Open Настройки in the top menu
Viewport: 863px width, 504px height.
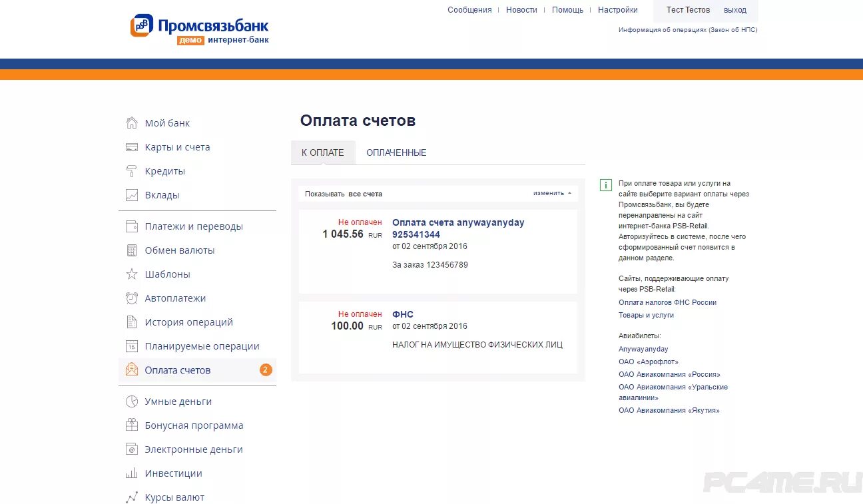point(618,10)
